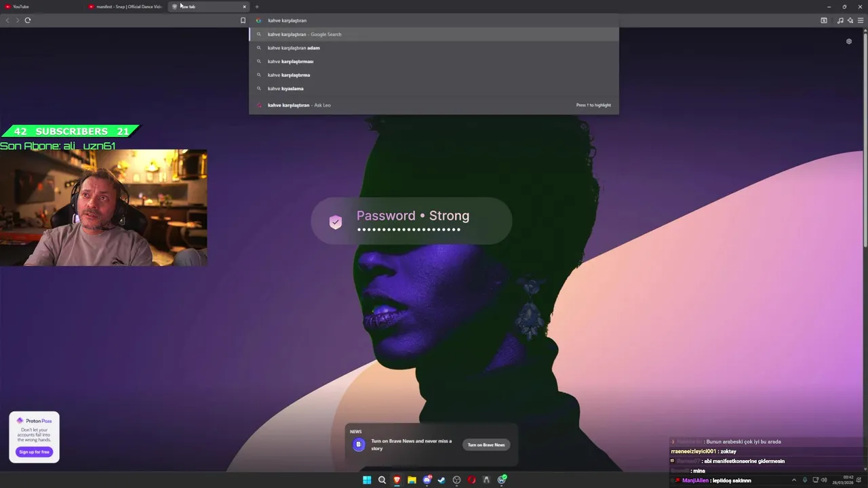Open Windows taskbar Search

point(382,480)
